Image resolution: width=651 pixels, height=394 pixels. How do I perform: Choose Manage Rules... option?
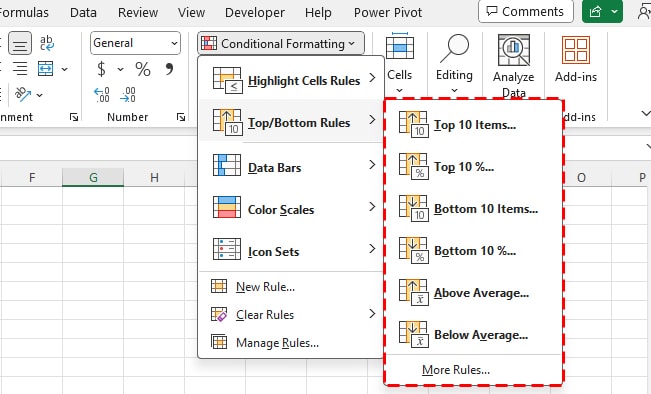[x=292, y=343]
